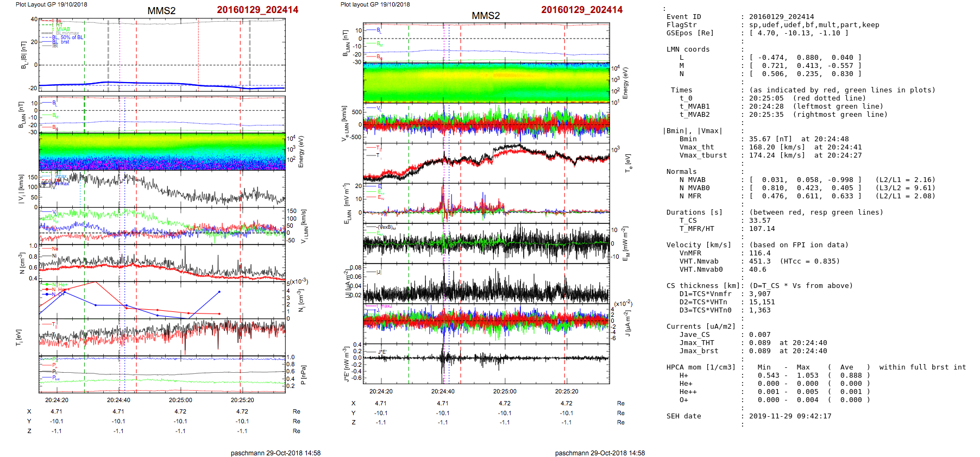Click the Vmax_tburst 174.24 km/s row

click(x=703, y=155)
